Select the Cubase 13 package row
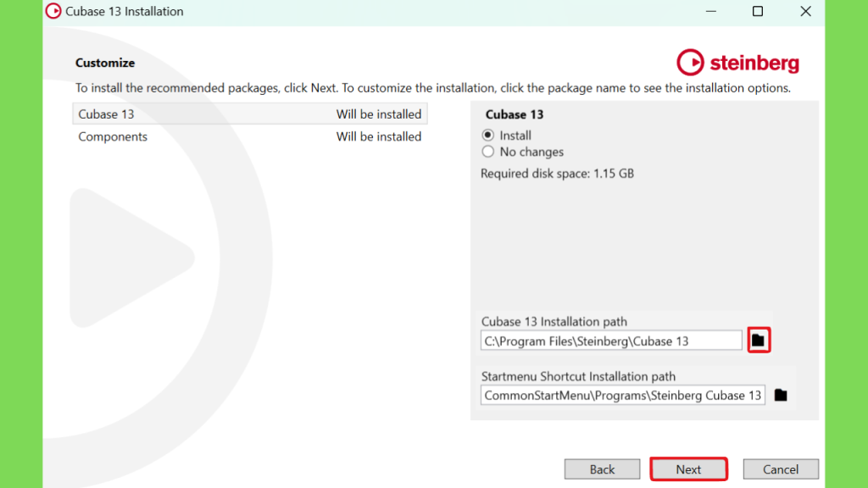Image resolution: width=868 pixels, height=488 pixels. (250, 114)
